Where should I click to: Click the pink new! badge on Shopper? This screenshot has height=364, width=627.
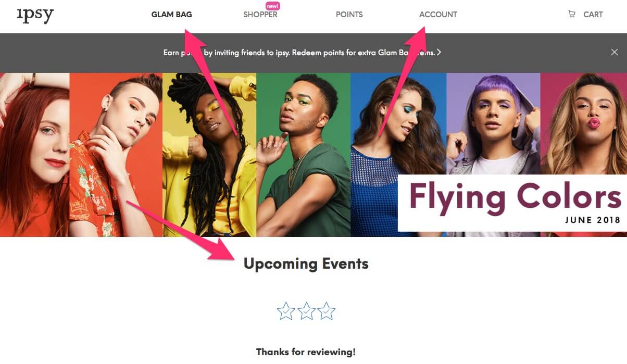(272, 6)
